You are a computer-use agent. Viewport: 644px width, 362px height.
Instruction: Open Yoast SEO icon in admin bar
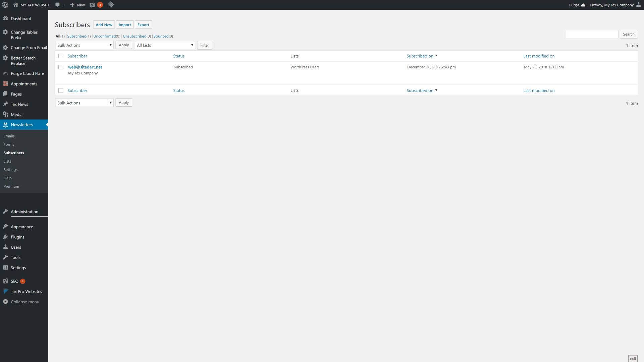point(92,5)
